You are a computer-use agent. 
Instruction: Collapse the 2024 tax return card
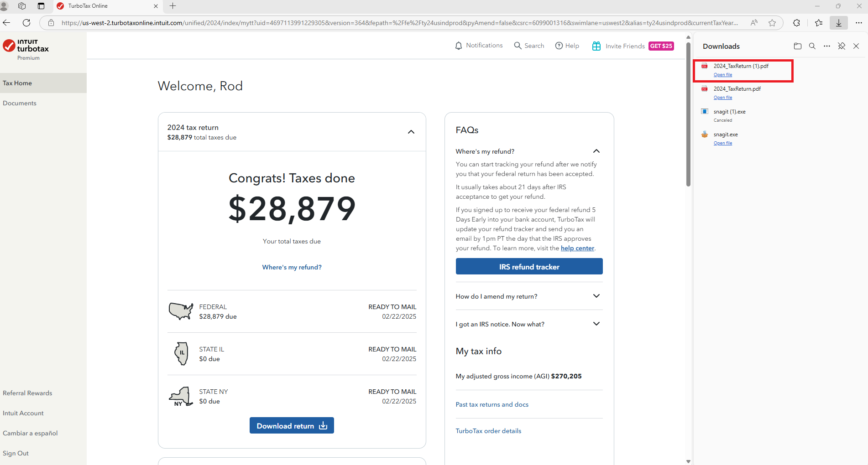(x=411, y=132)
